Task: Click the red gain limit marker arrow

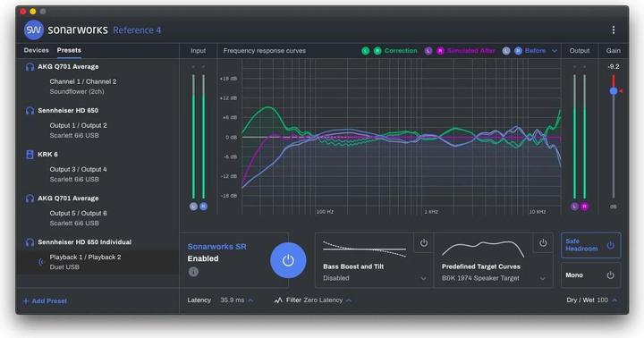Action: (621, 91)
